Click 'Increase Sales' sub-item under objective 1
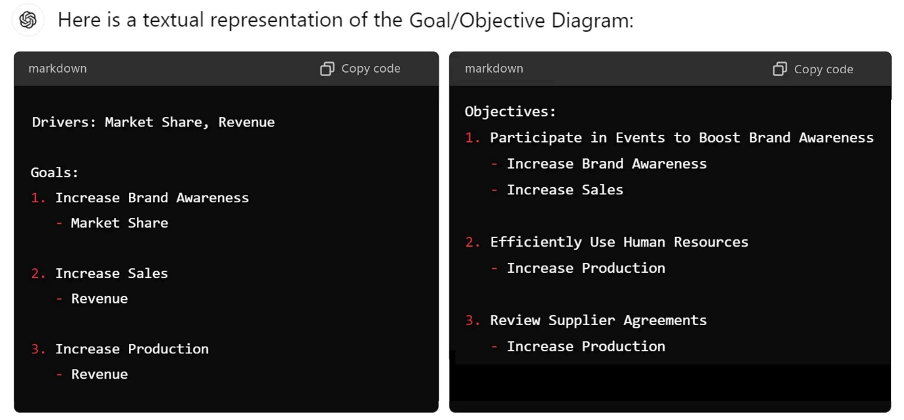Viewport: 904px width, 420px height. pos(565,190)
